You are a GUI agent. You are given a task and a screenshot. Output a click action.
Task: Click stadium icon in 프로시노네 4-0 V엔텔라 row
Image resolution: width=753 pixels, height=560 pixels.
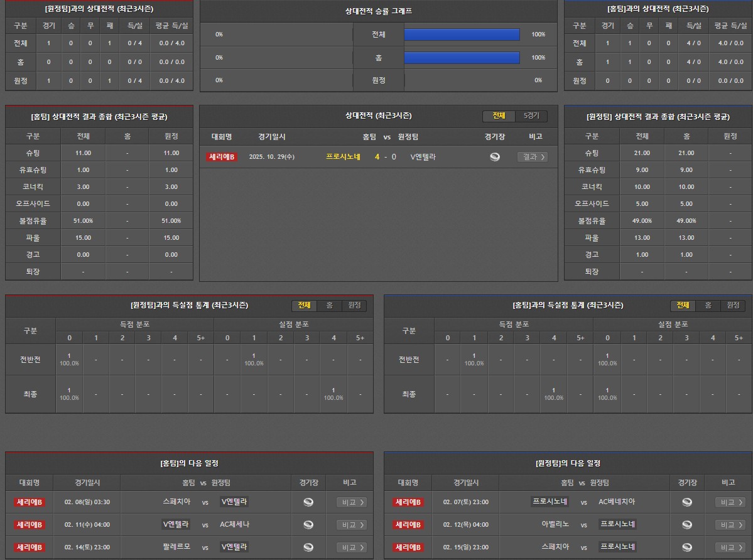click(495, 157)
